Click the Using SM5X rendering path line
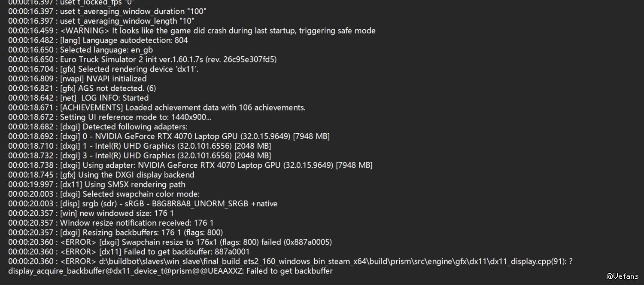 click(97, 184)
